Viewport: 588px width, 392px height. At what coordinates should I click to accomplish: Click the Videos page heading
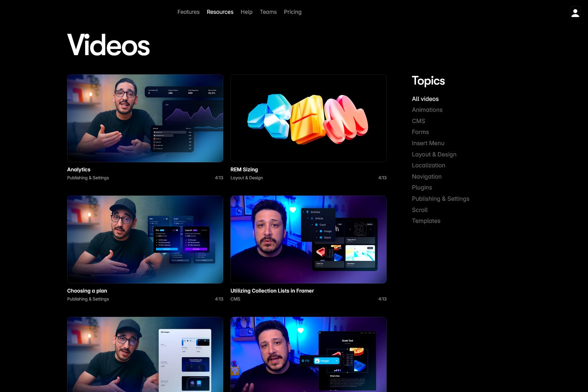(109, 45)
